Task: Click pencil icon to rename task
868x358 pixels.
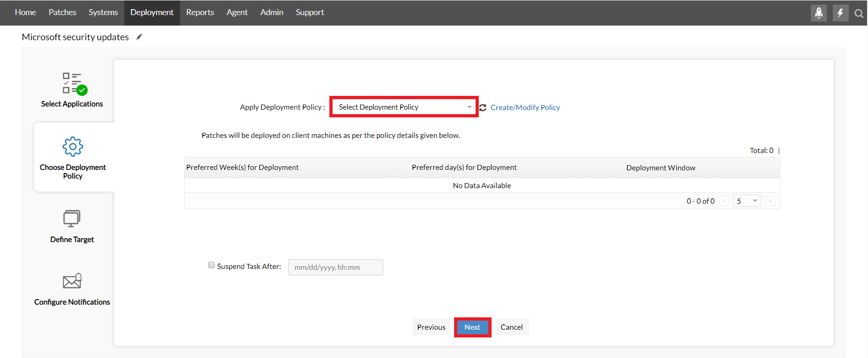Action: 139,37
